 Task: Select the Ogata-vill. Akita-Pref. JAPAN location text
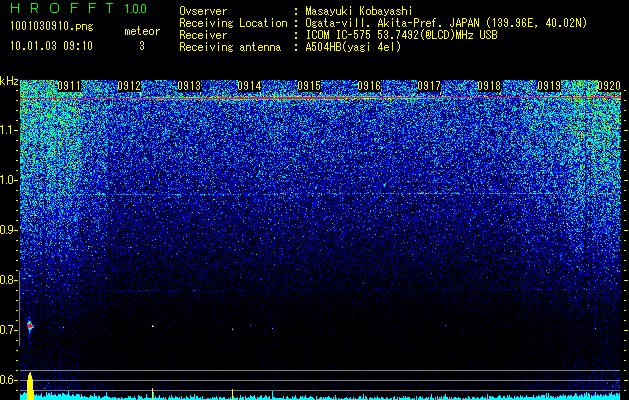pos(446,23)
